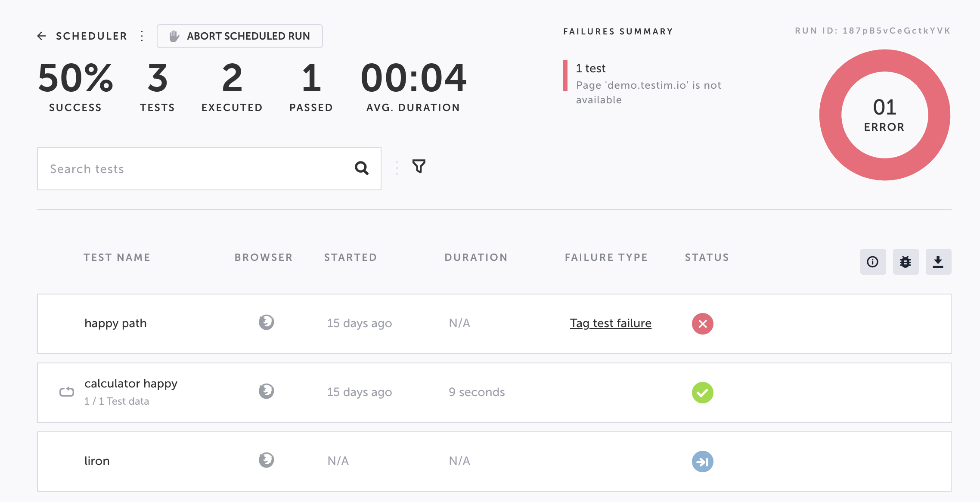Click the back arrow next to Scheduler
Screen dimensions: 980x502
[x=42, y=36]
